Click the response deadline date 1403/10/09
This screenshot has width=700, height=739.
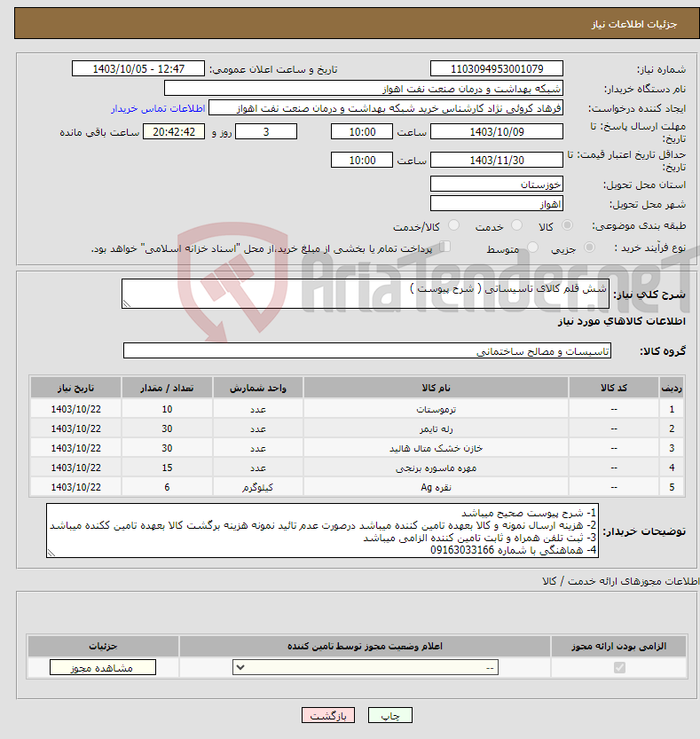(496, 132)
